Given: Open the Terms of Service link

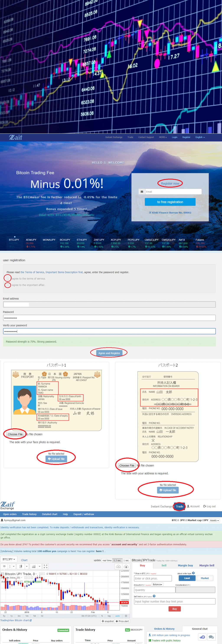Looking at the screenshot, I should click(x=32, y=272).
